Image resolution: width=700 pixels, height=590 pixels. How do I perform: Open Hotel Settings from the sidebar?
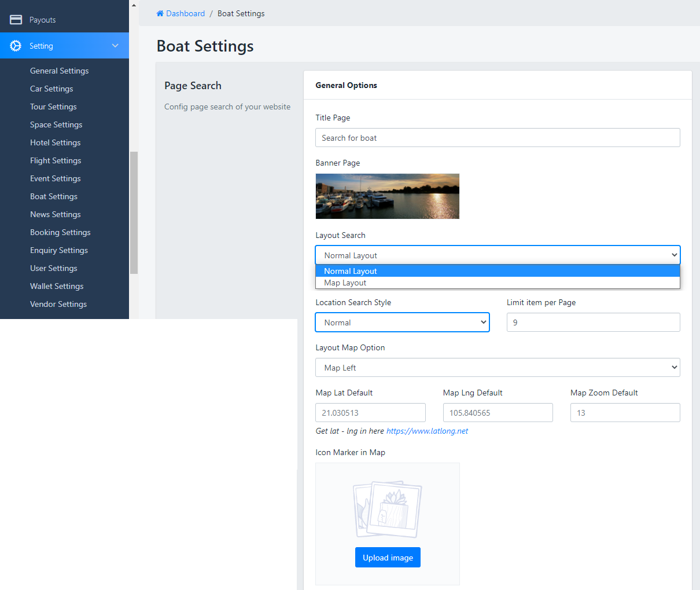tap(55, 142)
